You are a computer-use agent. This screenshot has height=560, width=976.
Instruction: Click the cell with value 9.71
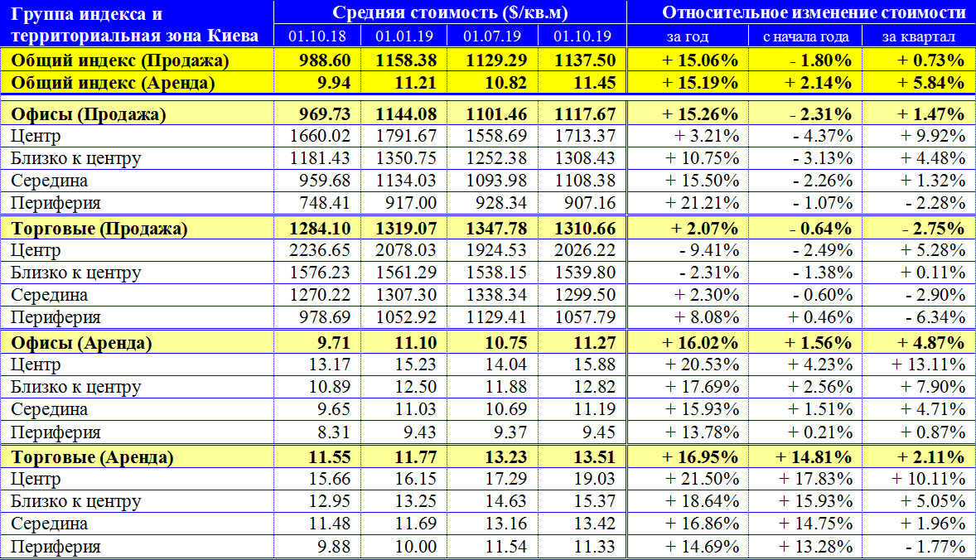(334, 343)
